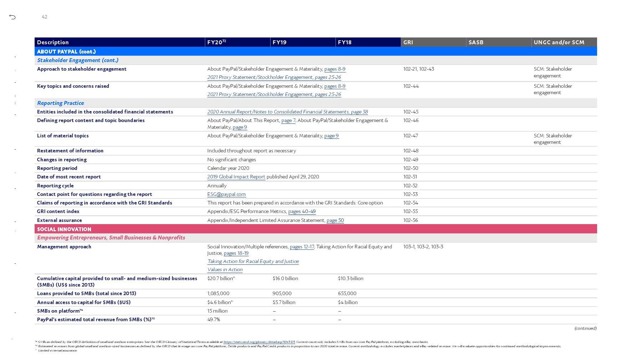Click the $10.3 billion FY18 value

pyautogui.click(x=350, y=279)
